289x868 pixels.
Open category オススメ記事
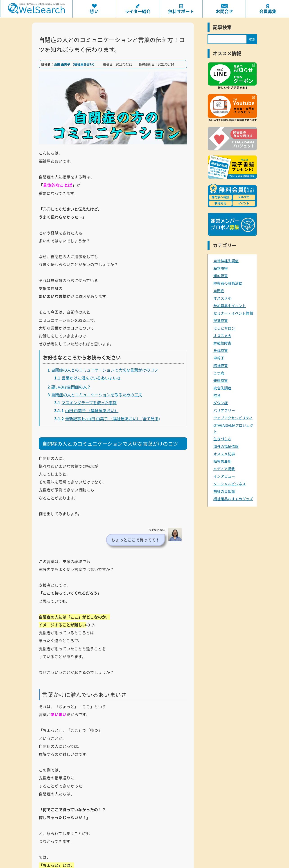point(224,454)
